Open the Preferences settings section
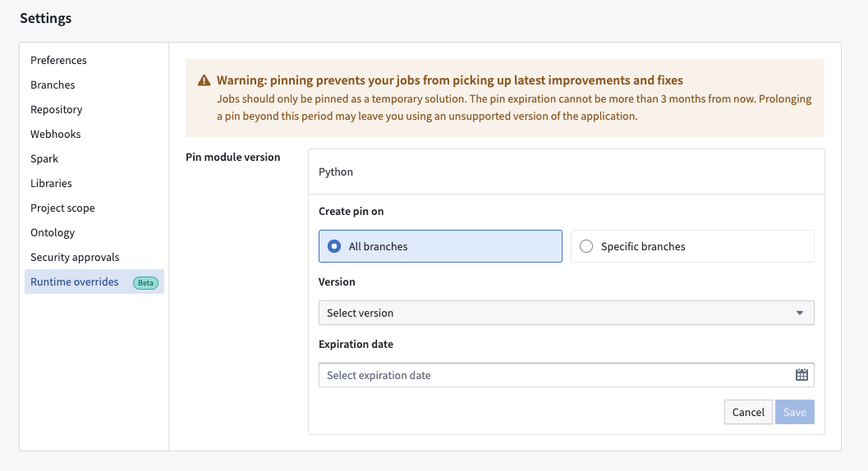Viewport: 868px width, 471px height. (58, 60)
